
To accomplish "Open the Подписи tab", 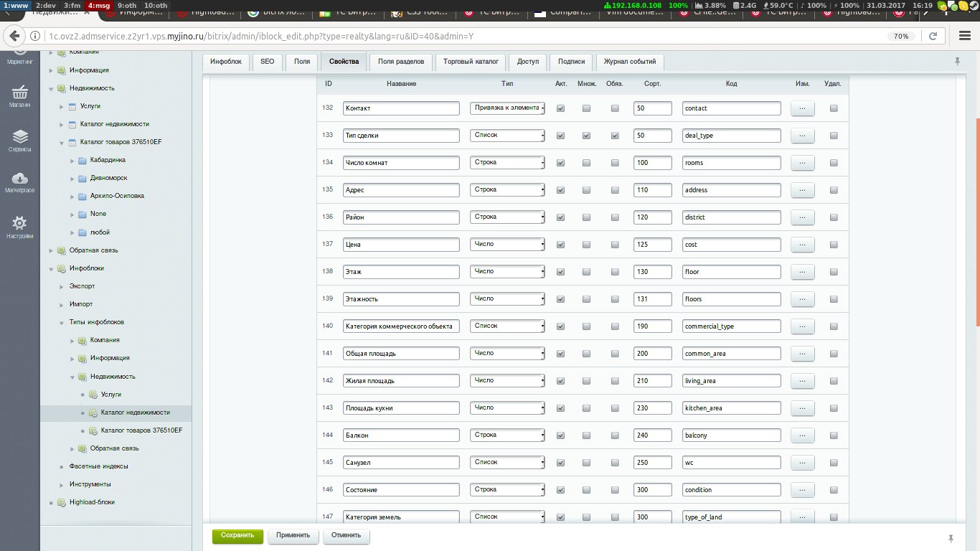I will [x=572, y=62].
